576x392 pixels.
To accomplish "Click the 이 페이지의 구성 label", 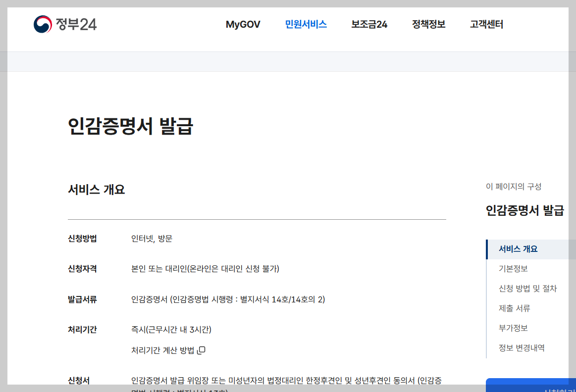I will click(x=514, y=187).
